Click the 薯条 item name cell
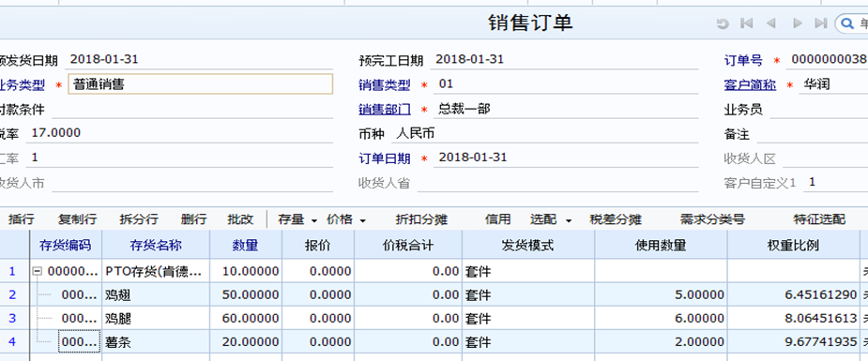The width and height of the screenshot is (868, 361). click(156, 342)
